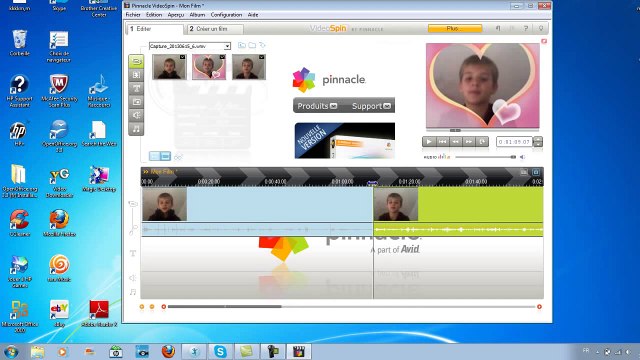Click the question mark help icon
Image resolution: width=640 pixels, height=360 pixels.
point(526,29)
